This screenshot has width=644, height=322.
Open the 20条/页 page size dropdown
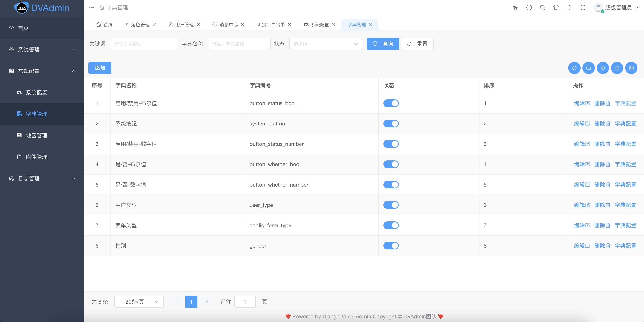139,301
